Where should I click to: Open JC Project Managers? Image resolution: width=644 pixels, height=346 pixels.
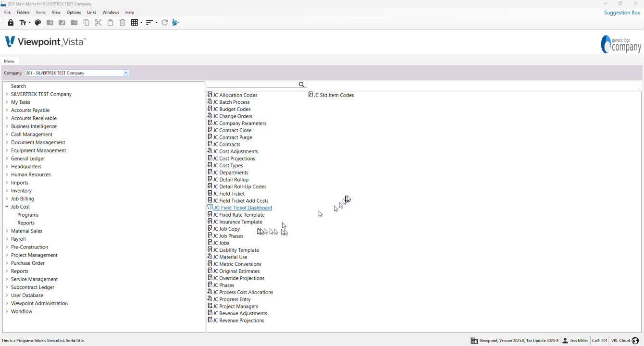pyautogui.click(x=235, y=307)
